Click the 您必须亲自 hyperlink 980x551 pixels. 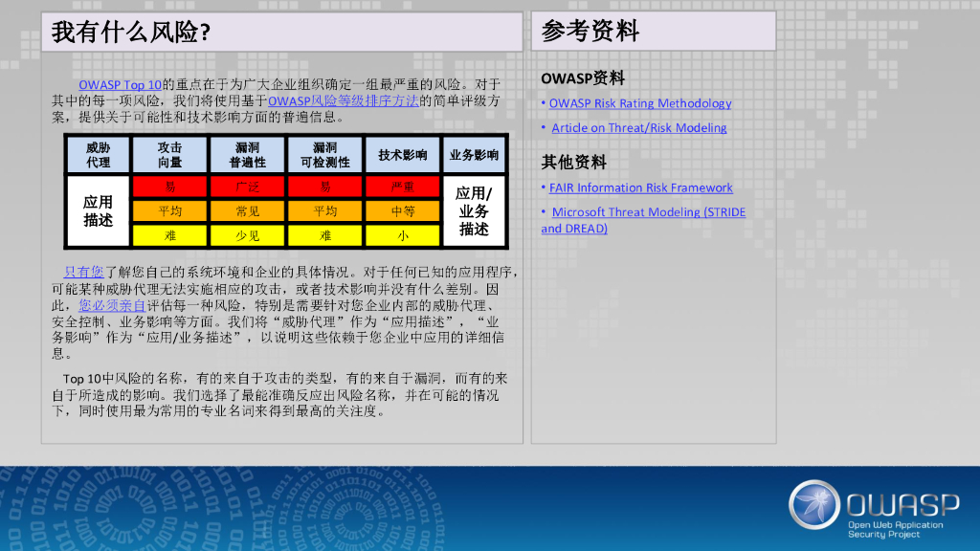click(x=112, y=305)
